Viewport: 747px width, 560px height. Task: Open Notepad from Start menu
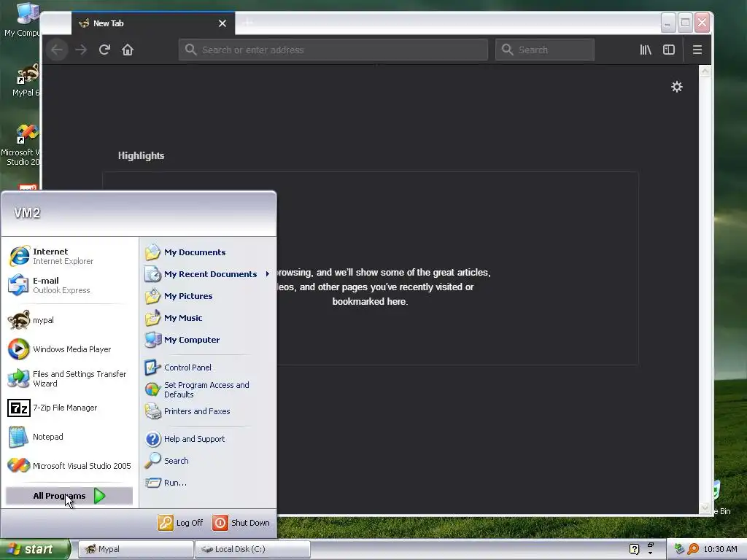69,437
